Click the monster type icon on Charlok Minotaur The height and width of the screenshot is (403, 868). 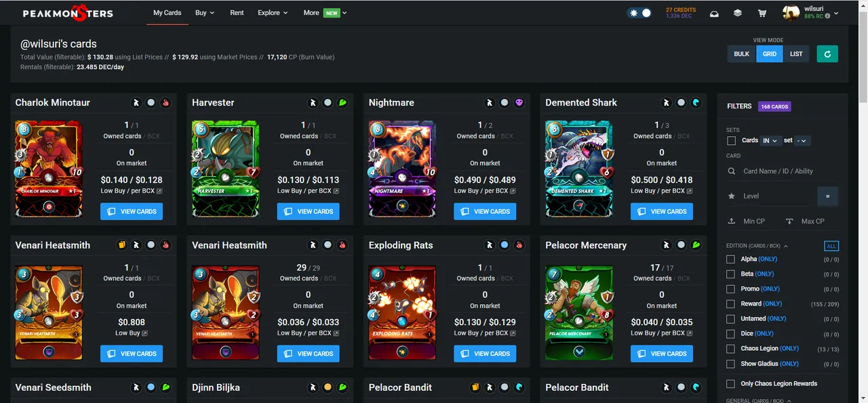136,103
